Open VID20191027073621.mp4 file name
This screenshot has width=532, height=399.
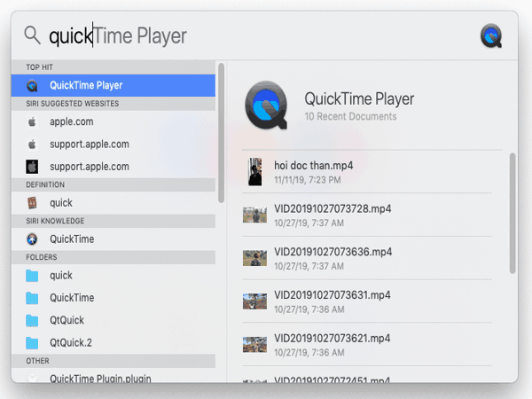(x=332, y=338)
